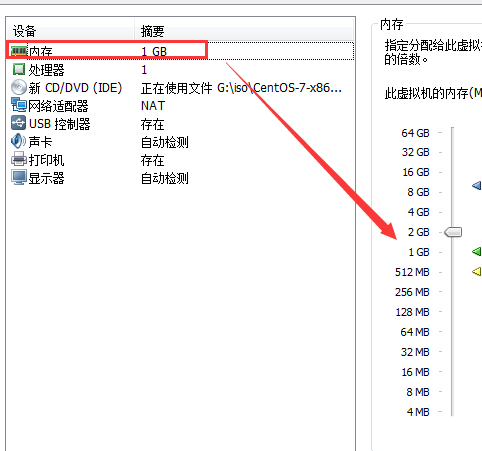The image size is (482, 451).
Task: Select the 新 CD/DVD (IDE) row
Action: point(180,88)
